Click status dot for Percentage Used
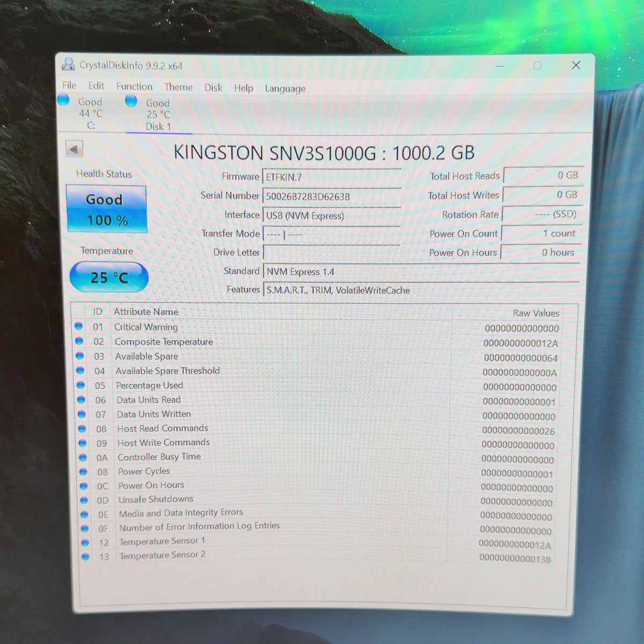Image resolution: width=644 pixels, height=644 pixels. (81, 385)
